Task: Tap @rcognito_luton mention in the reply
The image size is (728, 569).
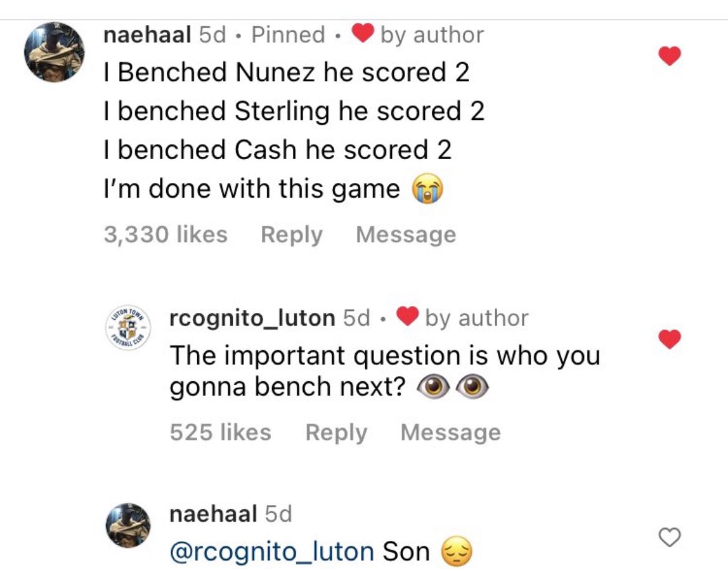Action: coord(272,552)
